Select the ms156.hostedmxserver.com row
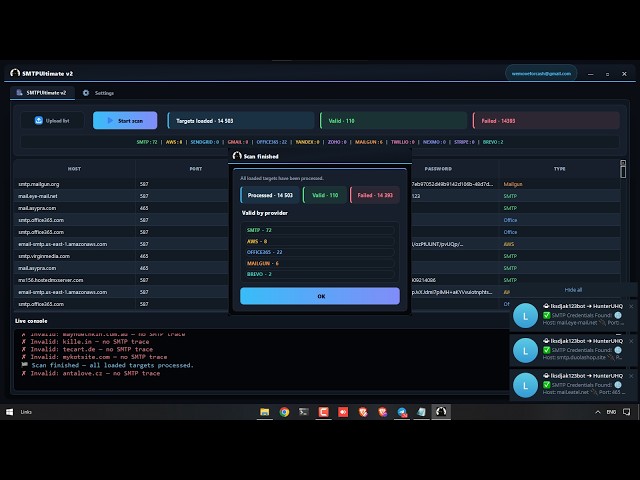The width and height of the screenshot is (640, 480). pyautogui.click(x=317, y=280)
